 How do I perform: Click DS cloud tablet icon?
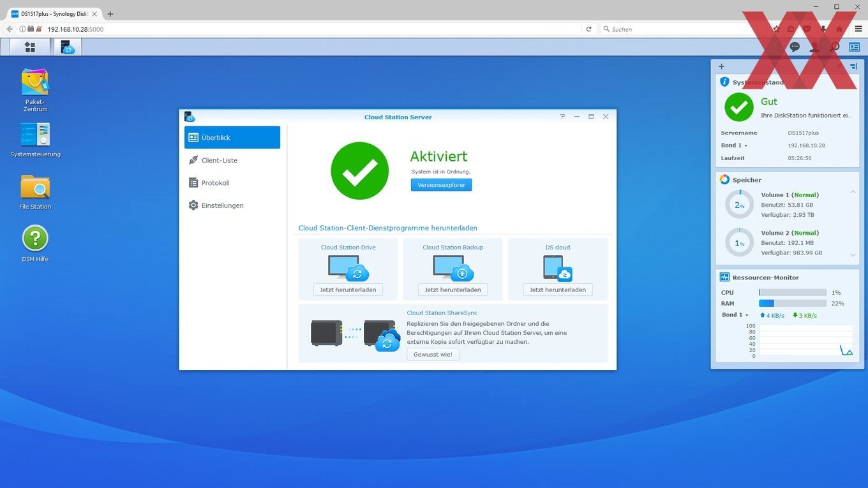coord(558,267)
